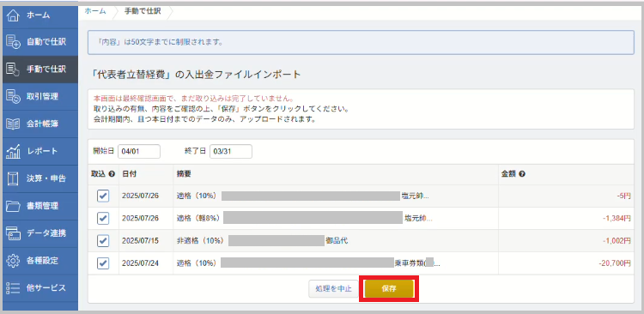Click the help icon next to 金額

(x=522, y=174)
